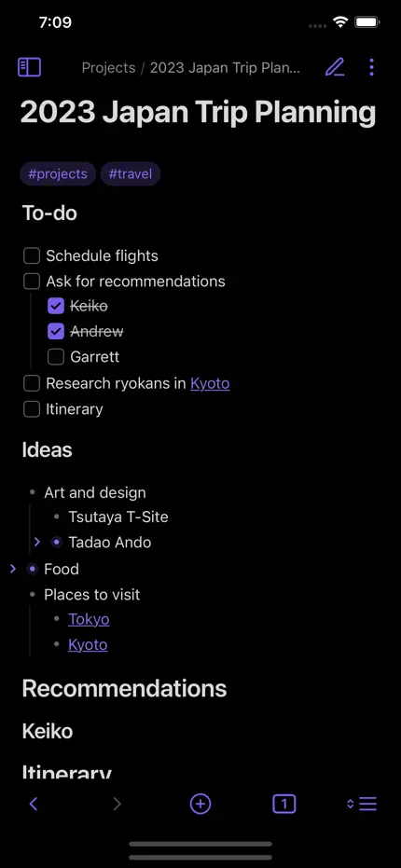Open the tabs switcher showing 1
The height and width of the screenshot is (868, 401).
[x=284, y=804]
